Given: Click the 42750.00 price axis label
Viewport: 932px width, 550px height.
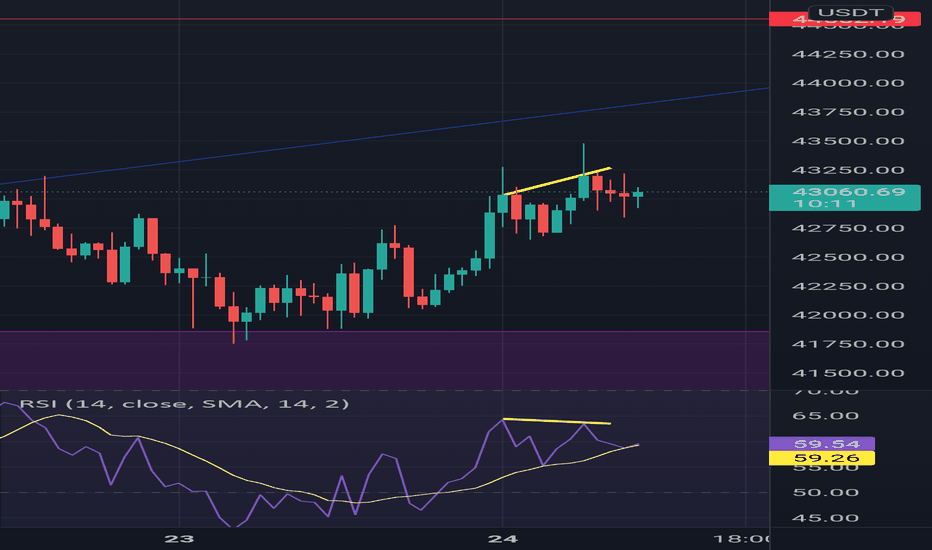Looking at the screenshot, I should [848, 228].
